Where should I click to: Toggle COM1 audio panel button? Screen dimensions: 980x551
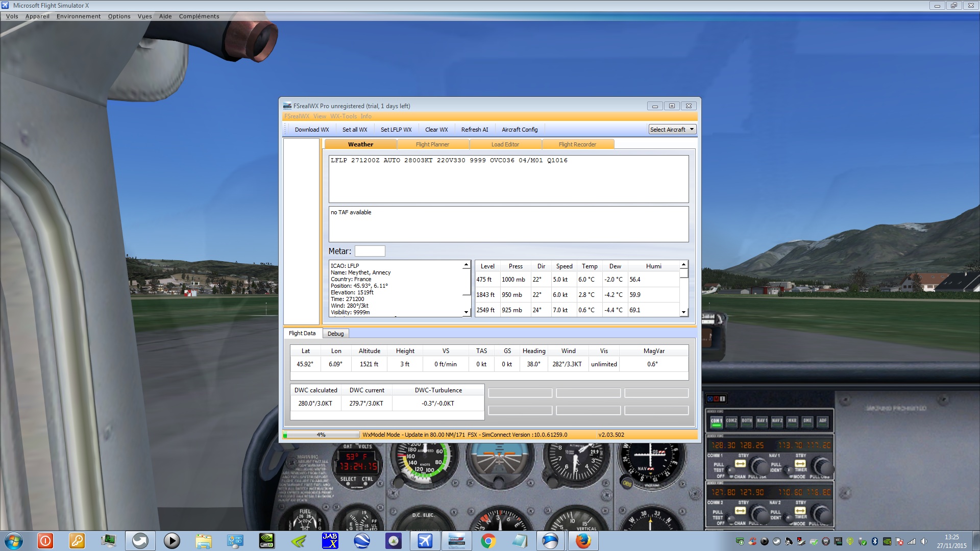(716, 421)
